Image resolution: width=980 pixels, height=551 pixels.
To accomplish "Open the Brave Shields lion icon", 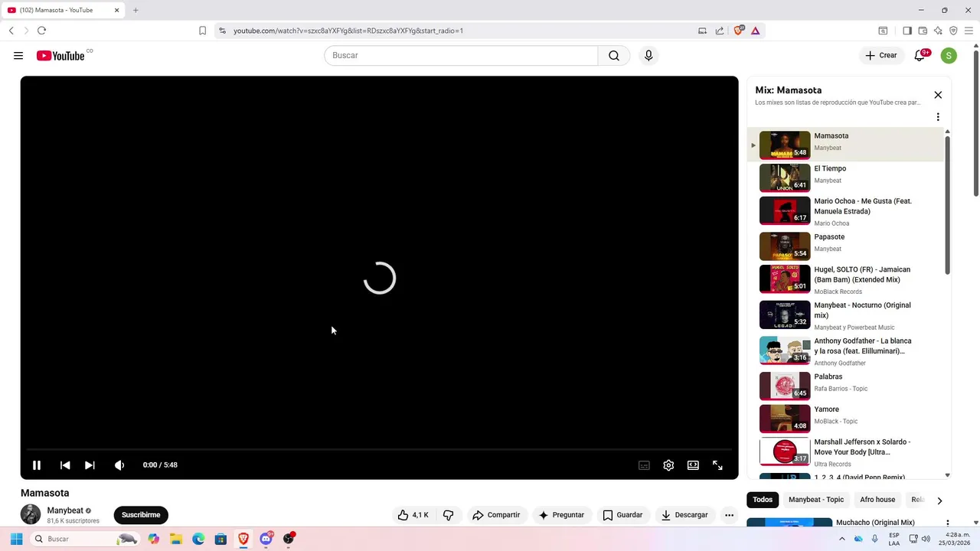I will [739, 31].
